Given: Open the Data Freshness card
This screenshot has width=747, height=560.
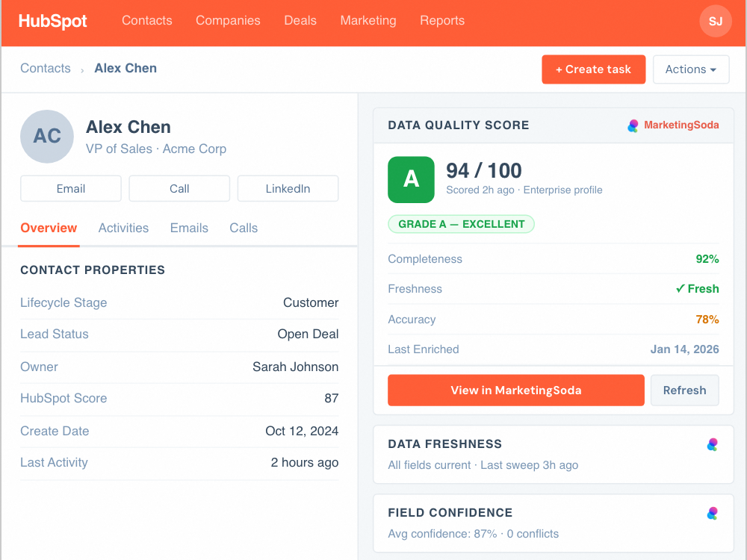Looking at the screenshot, I should [553, 454].
